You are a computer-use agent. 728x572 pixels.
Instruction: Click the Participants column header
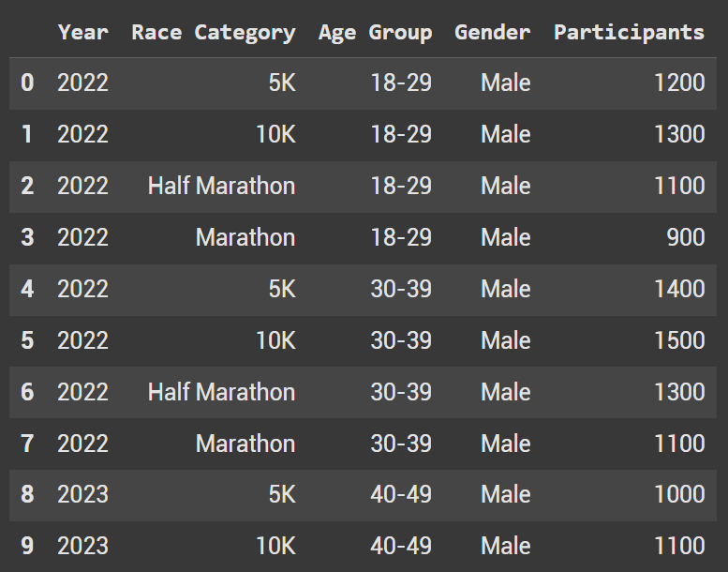point(629,32)
